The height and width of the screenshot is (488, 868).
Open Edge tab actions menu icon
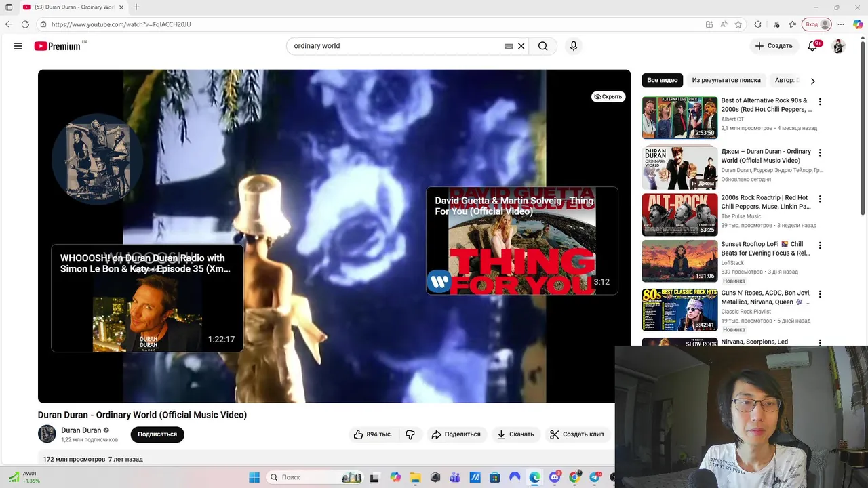tap(9, 7)
